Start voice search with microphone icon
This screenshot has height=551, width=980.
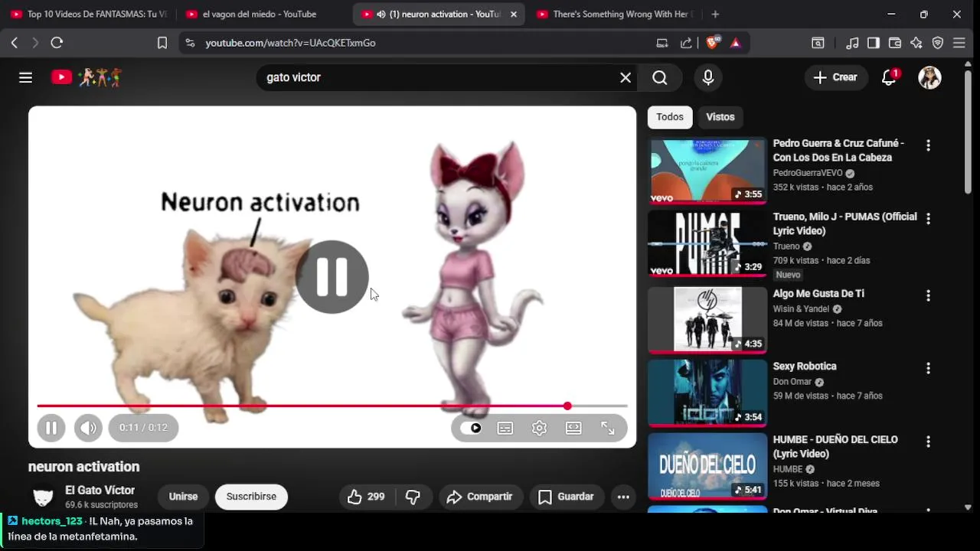[707, 77]
